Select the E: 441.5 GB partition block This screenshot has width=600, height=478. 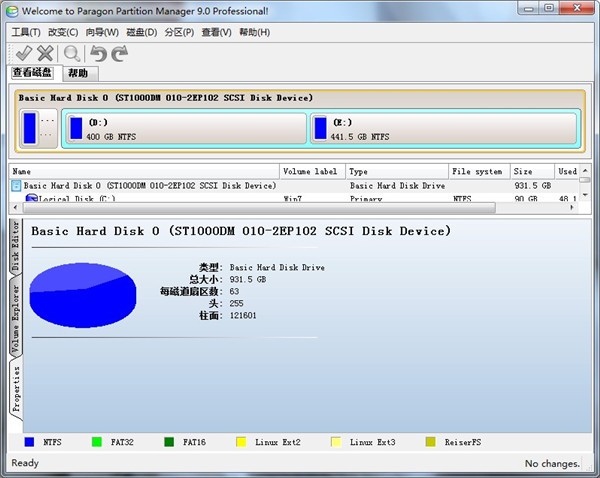442,129
